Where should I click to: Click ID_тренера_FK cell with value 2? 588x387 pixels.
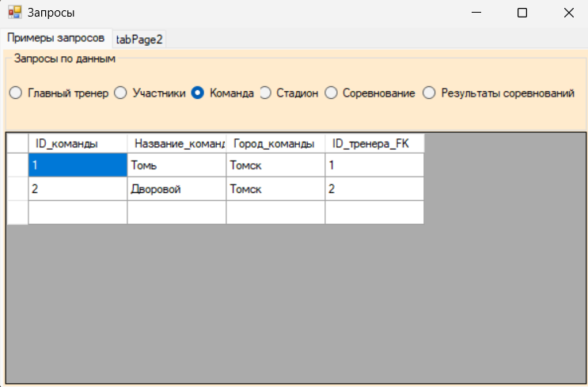(x=374, y=188)
